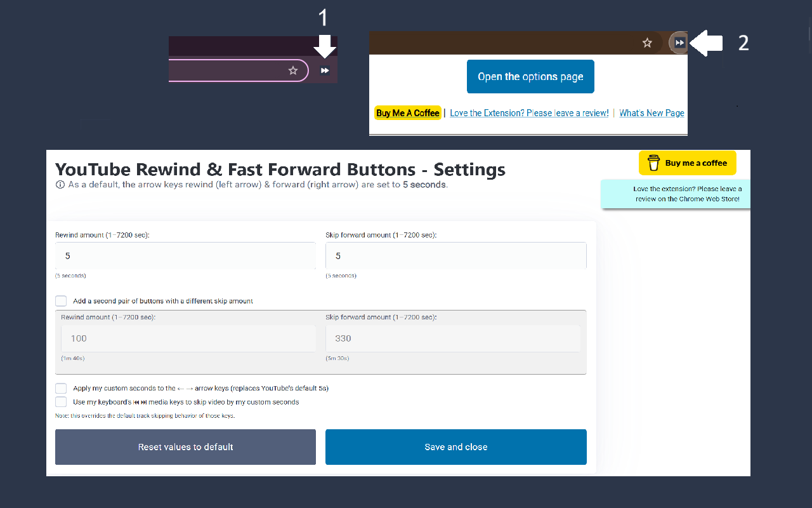Viewport: 812px width, 508px height.
Task: Click the yellow Buy Me A Coffee popup link
Action: (x=407, y=113)
